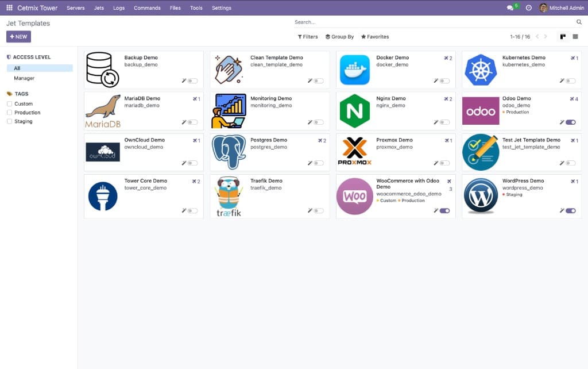Screen dimensions: 588x369
Task: Click the Docker Demo whale logo
Action: pyautogui.click(x=354, y=70)
